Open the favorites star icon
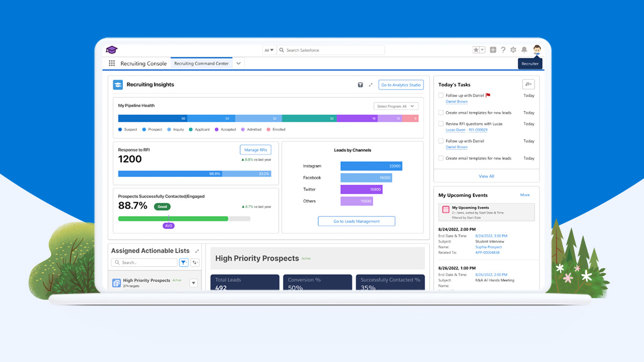Viewport: 644px width, 362px height. pyautogui.click(x=476, y=49)
